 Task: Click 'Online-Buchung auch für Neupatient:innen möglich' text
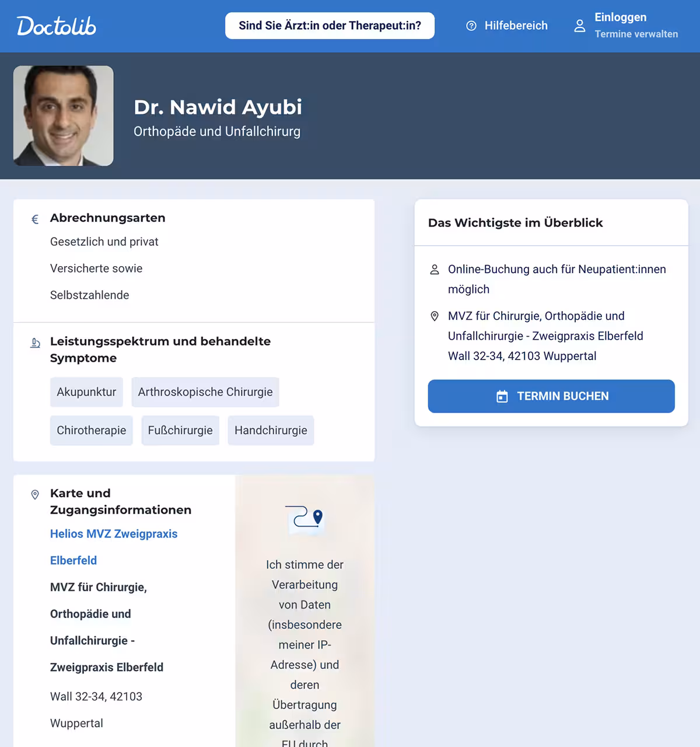[x=557, y=280]
